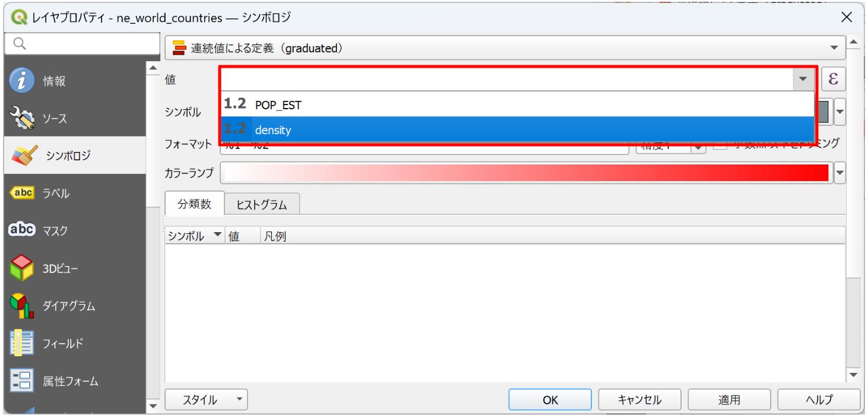The width and height of the screenshot is (868, 418).
Task: Open the 情報 (Information) page icon
Action: point(21,81)
